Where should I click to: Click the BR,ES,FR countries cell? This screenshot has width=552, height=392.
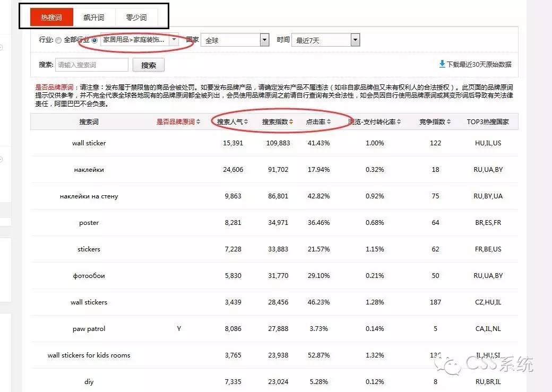(x=488, y=223)
